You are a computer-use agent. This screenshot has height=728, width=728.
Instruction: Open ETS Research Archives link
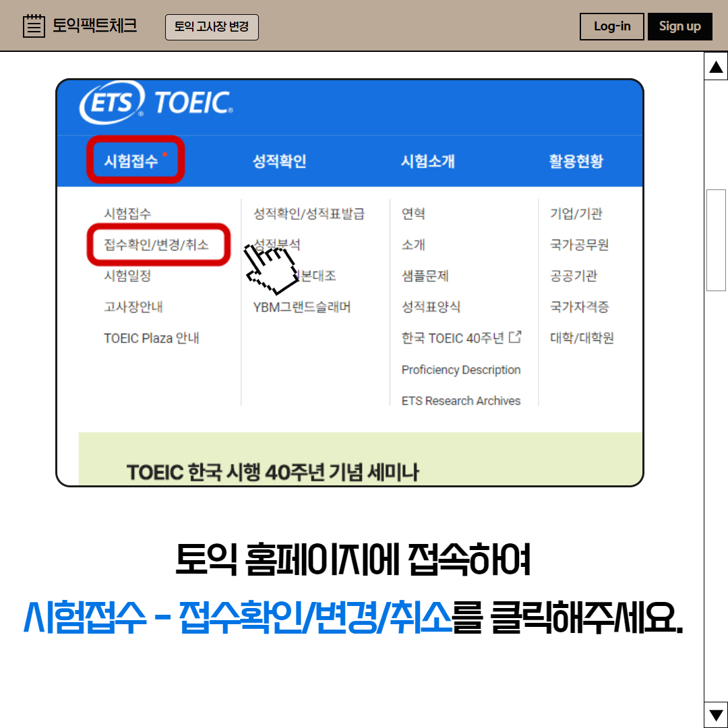click(x=461, y=400)
